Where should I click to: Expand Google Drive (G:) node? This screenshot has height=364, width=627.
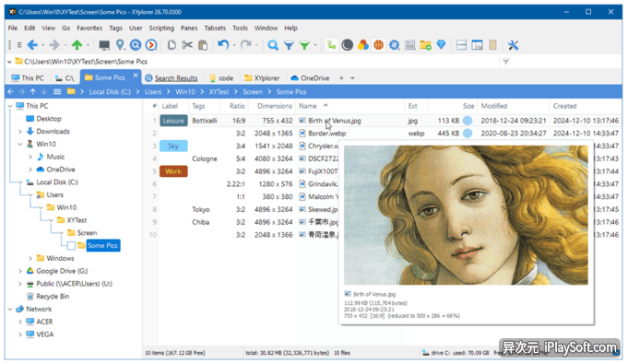pos(20,271)
